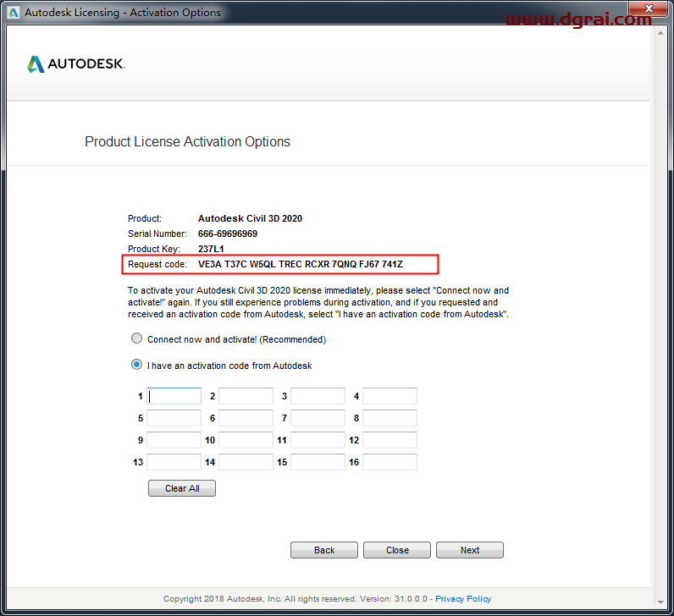The image size is (674, 616).
Task: Click activation code field 10
Action: (x=246, y=440)
